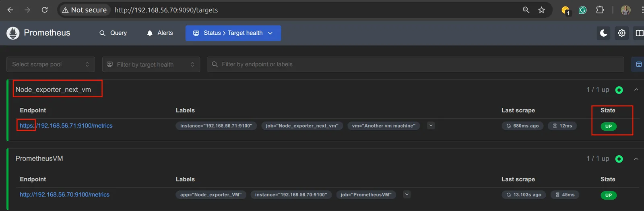
Task: Click the Prometheus flame logo
Action: tap(13, 33)
